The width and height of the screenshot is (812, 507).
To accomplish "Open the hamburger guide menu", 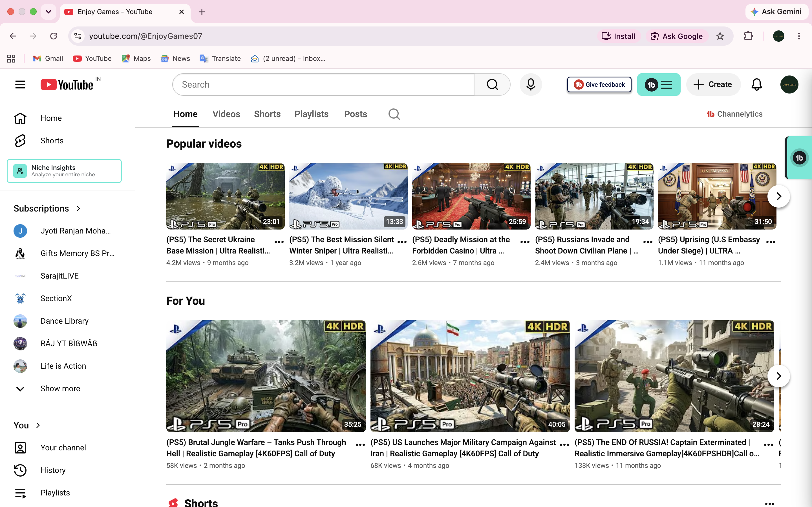I will click(20, 84).
